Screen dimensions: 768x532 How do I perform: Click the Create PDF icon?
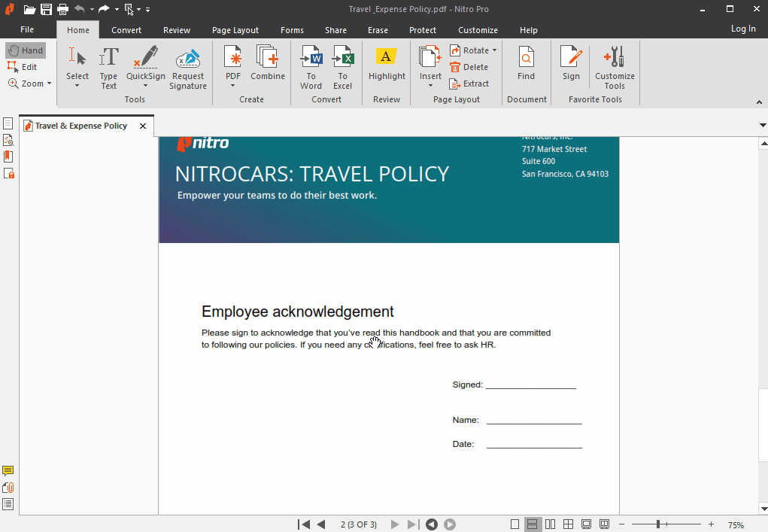coord(233,58)
